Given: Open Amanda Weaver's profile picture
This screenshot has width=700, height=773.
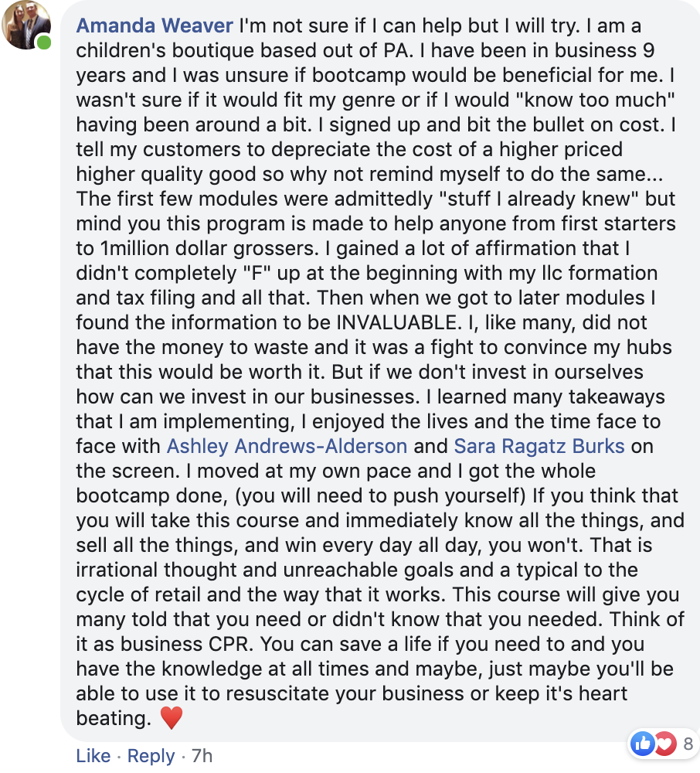Looking at the screenshot, I should pyautogui.click(x=27, y=26).
